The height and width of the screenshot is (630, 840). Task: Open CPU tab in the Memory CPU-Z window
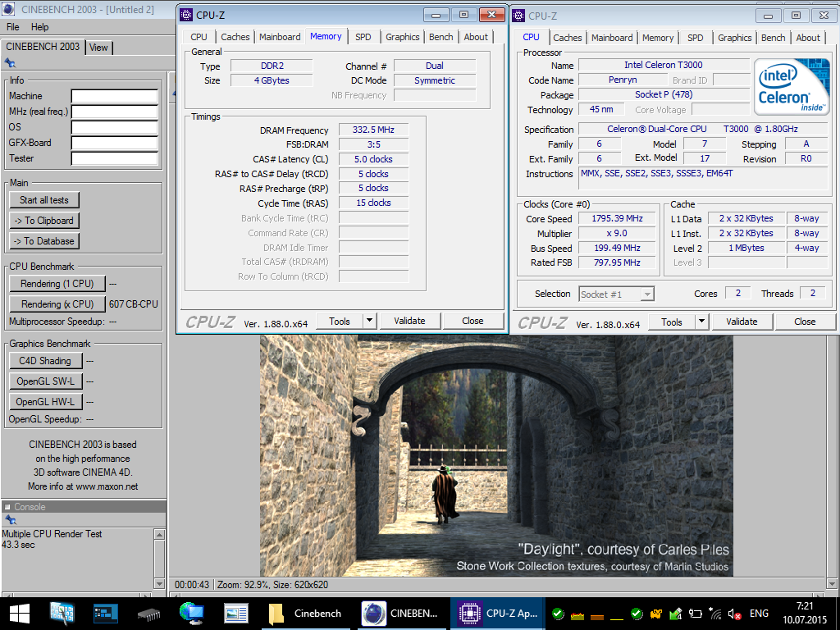(x=199, y=36)
